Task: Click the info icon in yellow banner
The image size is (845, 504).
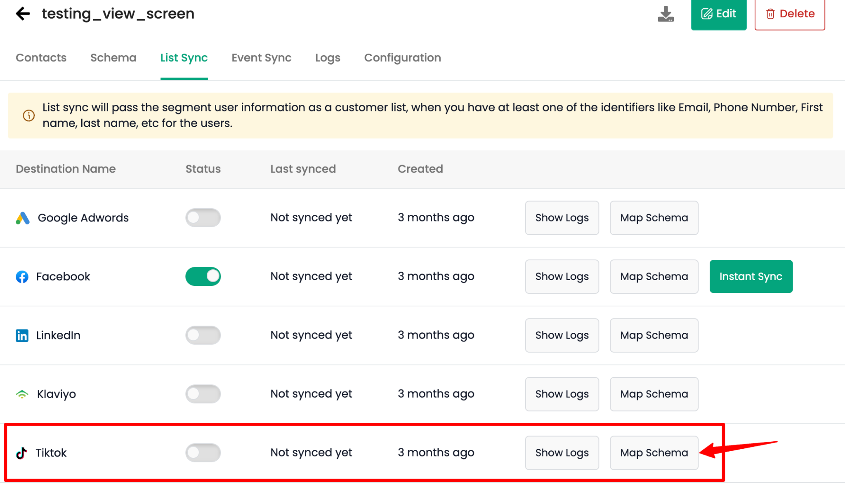Action: 28,115
